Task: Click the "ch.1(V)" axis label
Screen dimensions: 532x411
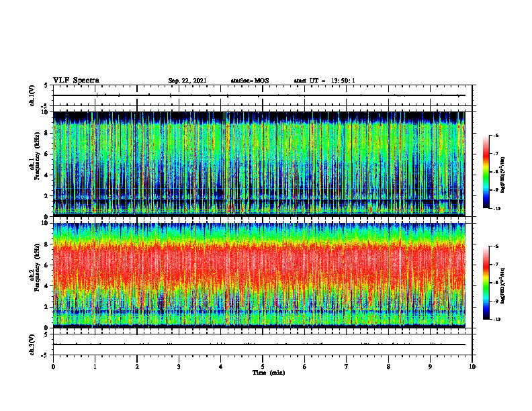Action: point(32,95)
